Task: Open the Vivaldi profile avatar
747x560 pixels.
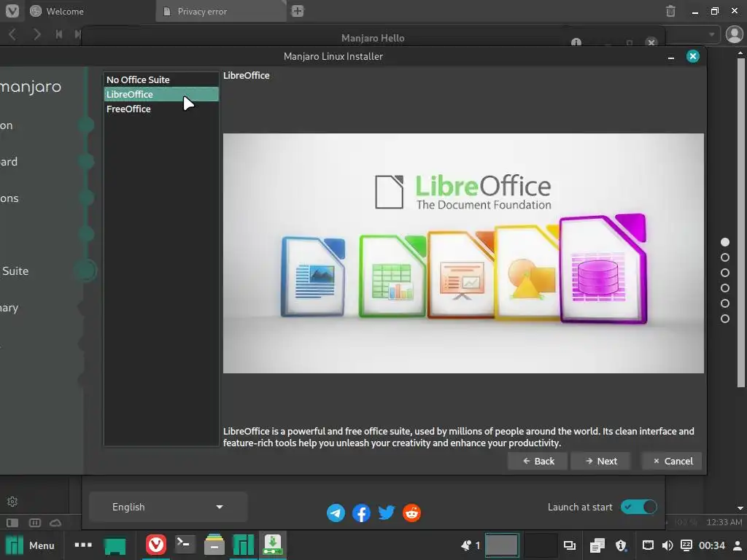Action: pos(734,34)
